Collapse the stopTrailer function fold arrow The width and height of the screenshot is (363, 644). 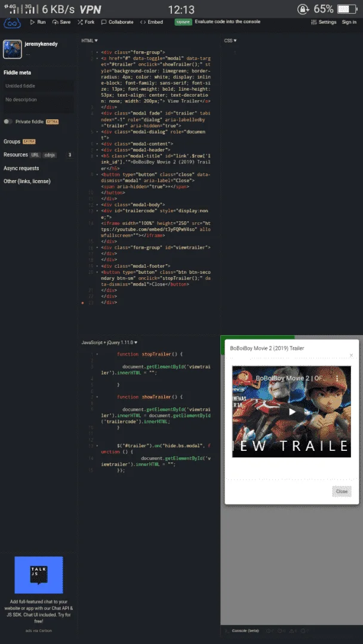[97, 354]
